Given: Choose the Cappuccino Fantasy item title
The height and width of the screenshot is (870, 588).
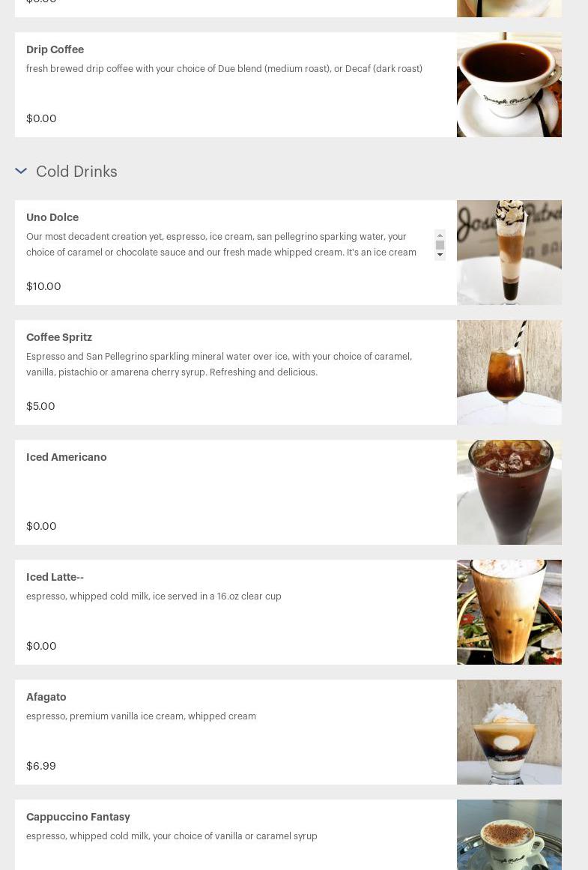Looking at the screenshot, I should (78, 817).
